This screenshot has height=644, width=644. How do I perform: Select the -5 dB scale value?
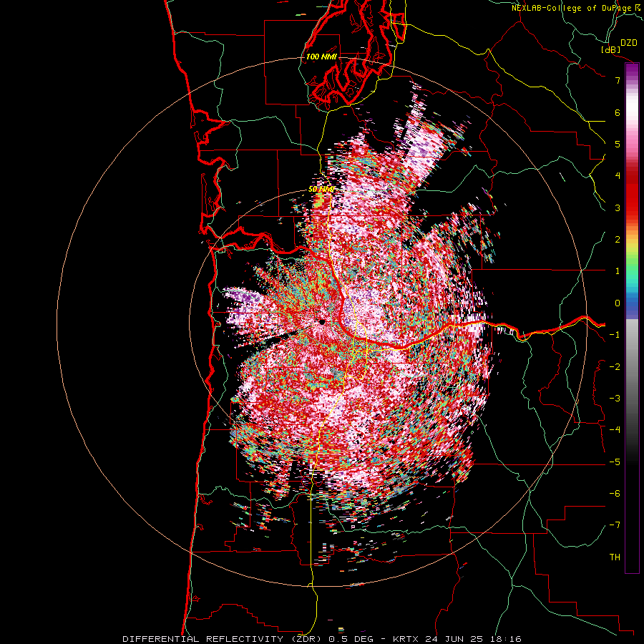(615, 462)
